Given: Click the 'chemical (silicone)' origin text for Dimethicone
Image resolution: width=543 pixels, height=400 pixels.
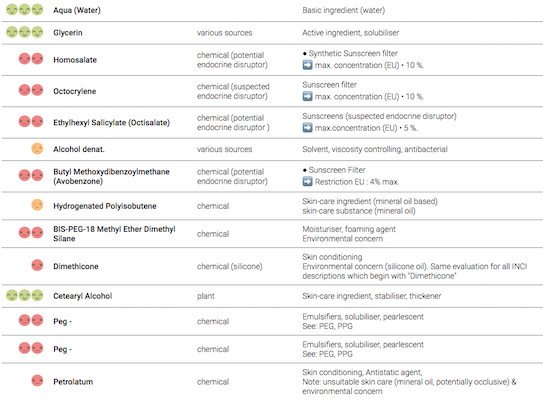Looking at the screenshot, I should point(230,266).
